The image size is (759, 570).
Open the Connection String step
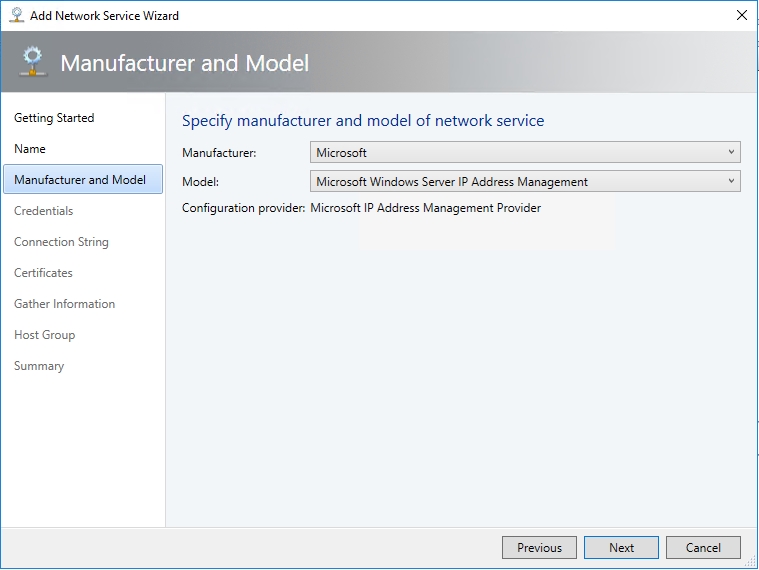coord(61,241)
